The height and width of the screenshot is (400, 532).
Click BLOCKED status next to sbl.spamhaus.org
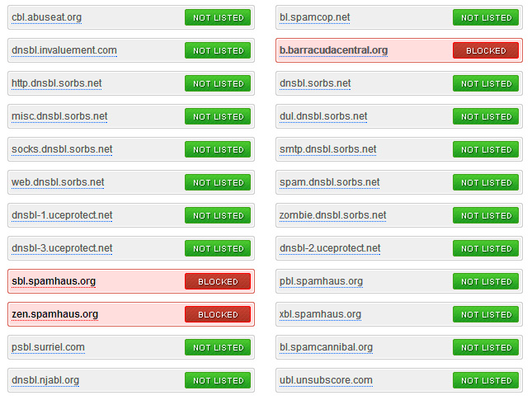point(218,281)
